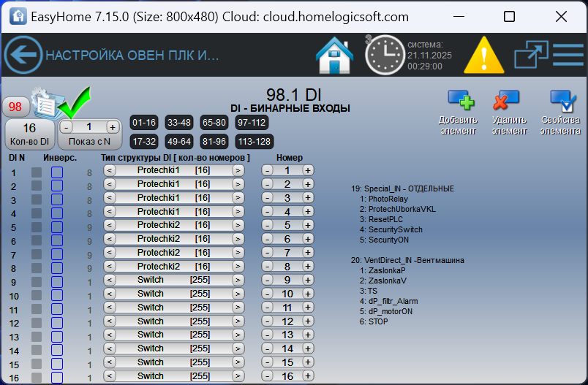Click the back arrow icon
The image size is (588, 385).
pos(23,56)
